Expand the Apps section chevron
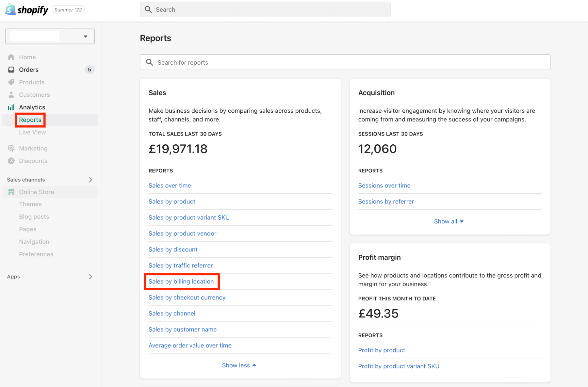The image size is (588, 387). pyautogui.click(x=90, y=277)
